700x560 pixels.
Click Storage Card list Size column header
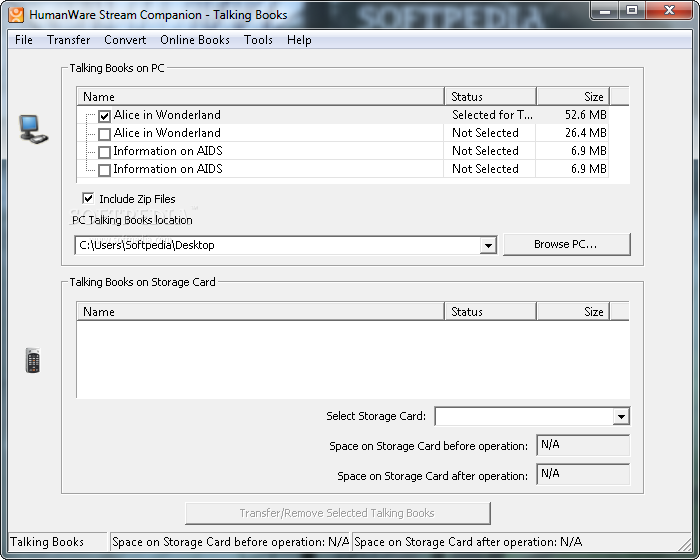[573, 311]
